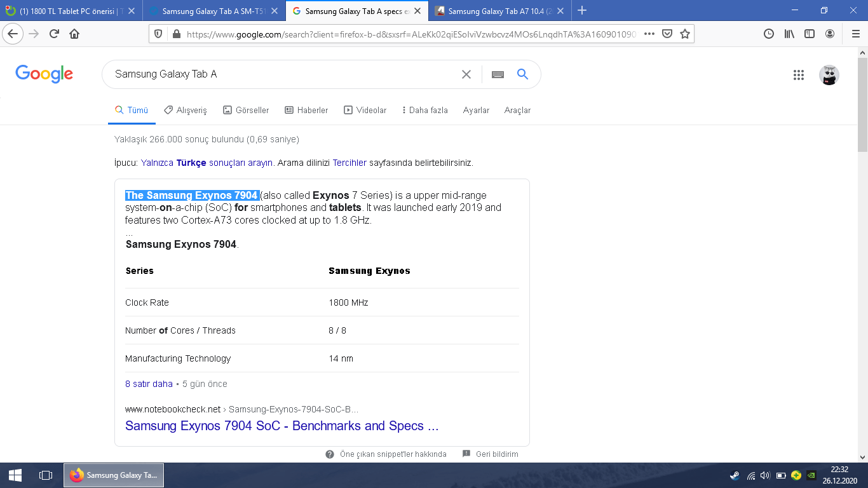Submit search with magnifier icon
The height and width of the screenshot is (488, 868).
[522, 74]
